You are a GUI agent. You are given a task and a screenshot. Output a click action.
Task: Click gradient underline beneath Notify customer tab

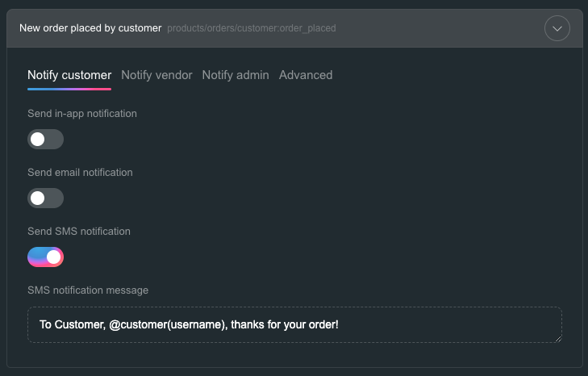(69, 89)
